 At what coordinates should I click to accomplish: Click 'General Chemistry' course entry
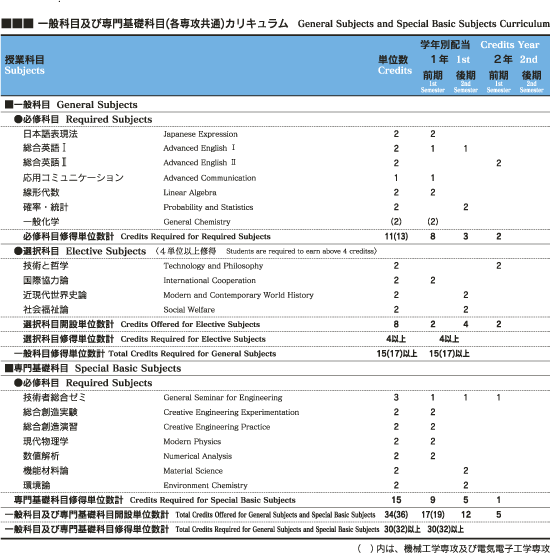197,222
